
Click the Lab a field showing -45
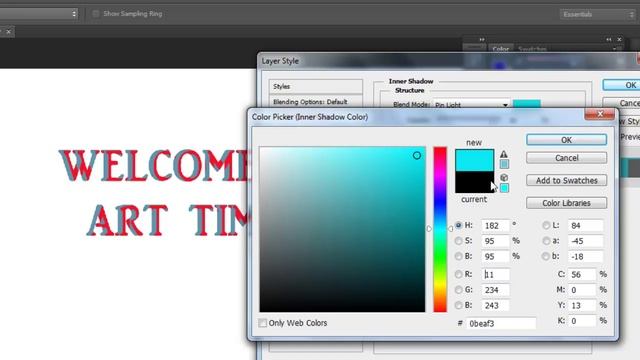click(586, 241)
